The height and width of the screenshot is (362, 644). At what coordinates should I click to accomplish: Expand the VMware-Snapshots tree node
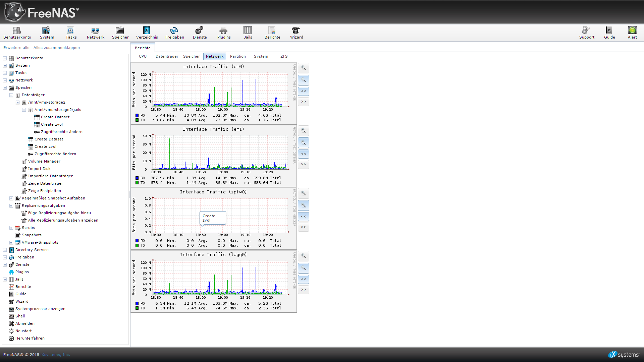pyautogui.click(x=11, y=242)
